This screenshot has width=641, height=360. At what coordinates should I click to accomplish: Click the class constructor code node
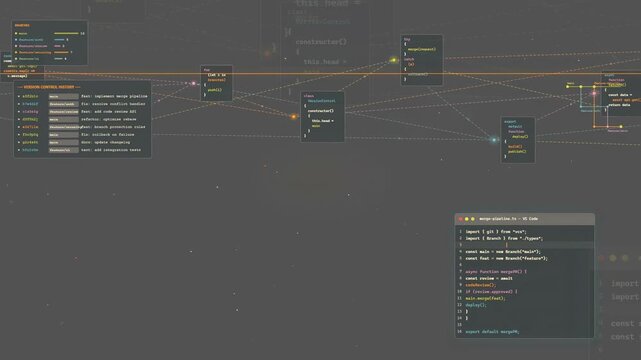pos(322,117)
